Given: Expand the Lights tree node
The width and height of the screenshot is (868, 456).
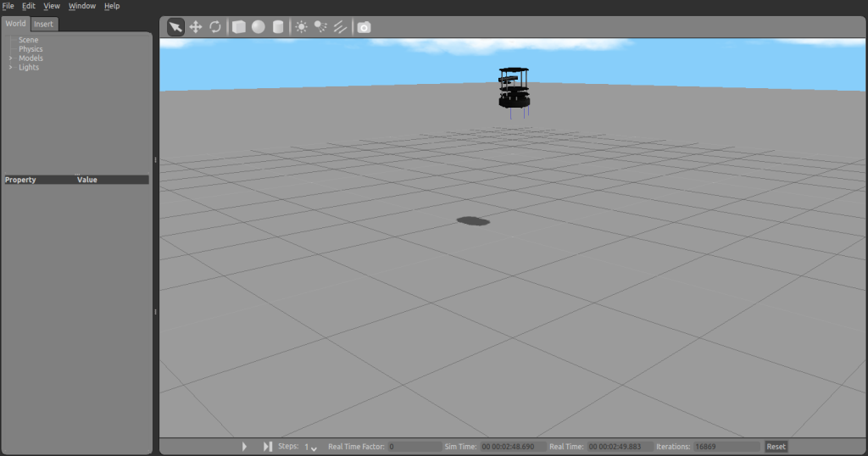Looking at the screenshot, I should point(10,68).
